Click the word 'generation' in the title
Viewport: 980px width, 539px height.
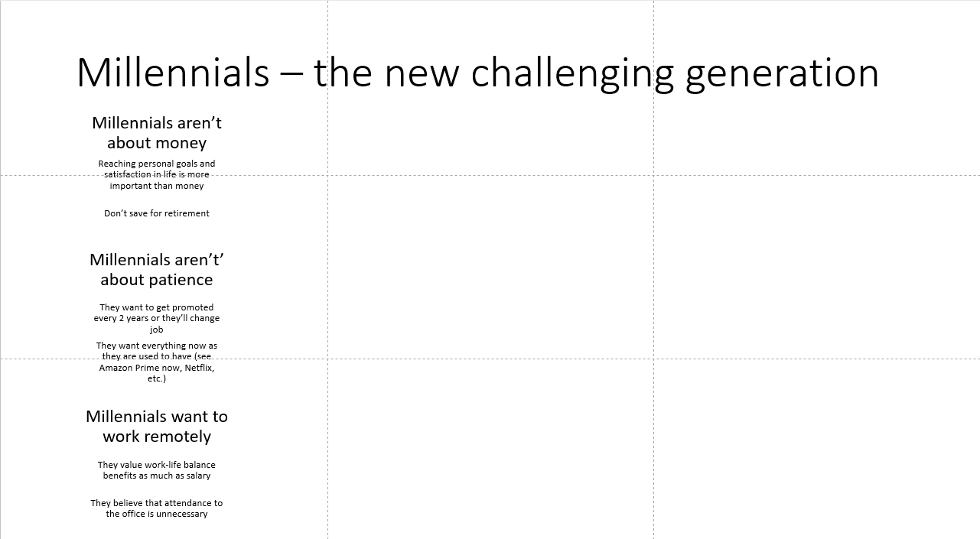pos(782,73)
